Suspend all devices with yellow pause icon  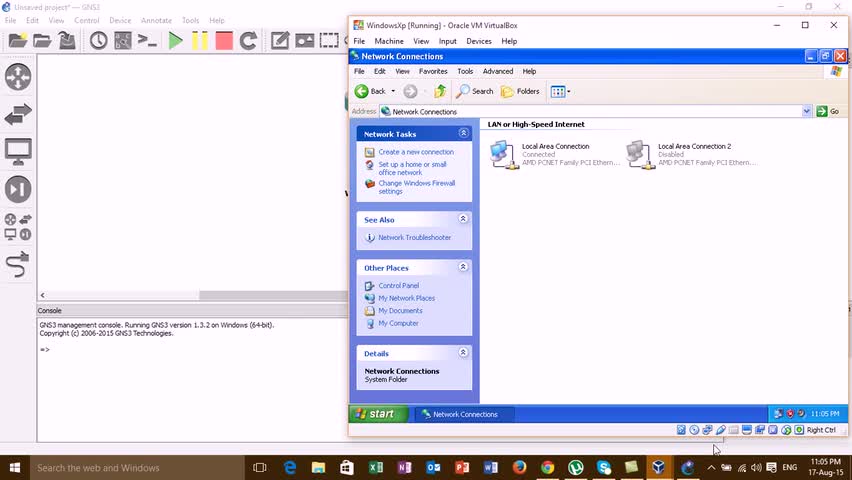click(199, 40)
